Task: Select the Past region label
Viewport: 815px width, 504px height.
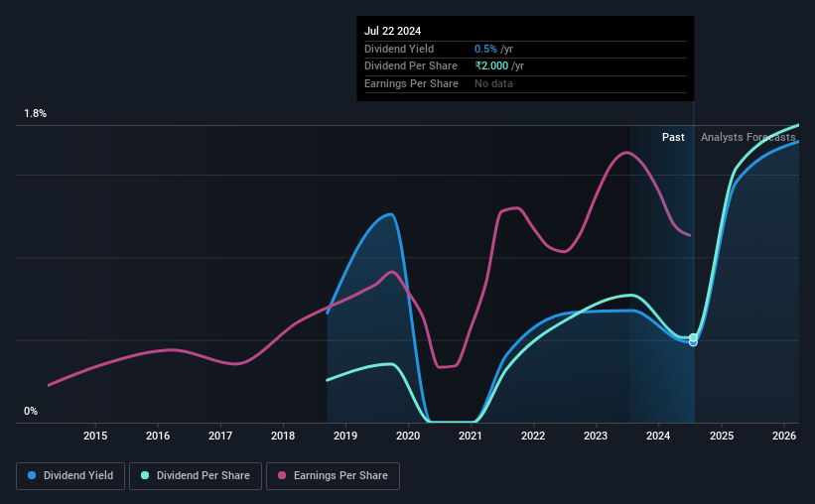Action: point(673,137)
